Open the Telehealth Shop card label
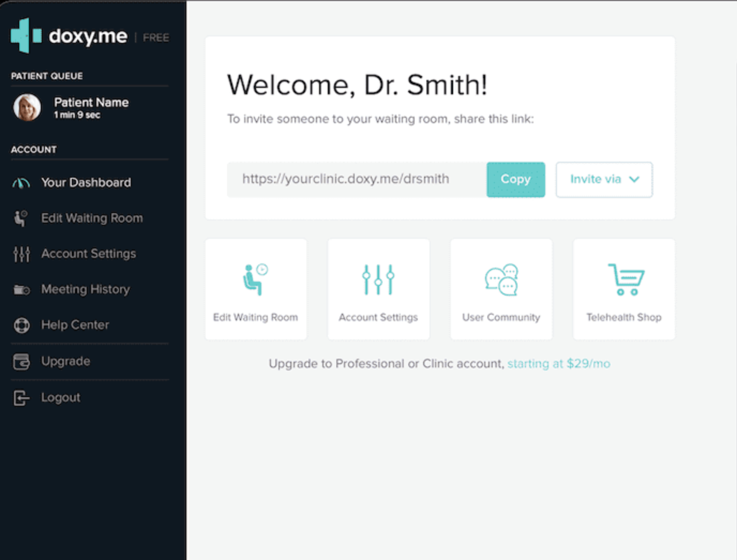Screen dimensions: 737x560 coord(624,317)
